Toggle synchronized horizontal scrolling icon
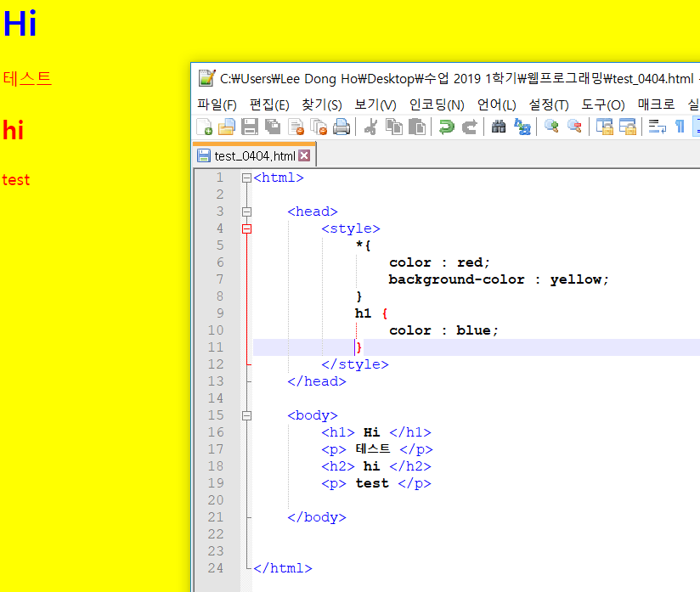The height and width of the screenshot is (592, 700). click(x=627, y=127)
